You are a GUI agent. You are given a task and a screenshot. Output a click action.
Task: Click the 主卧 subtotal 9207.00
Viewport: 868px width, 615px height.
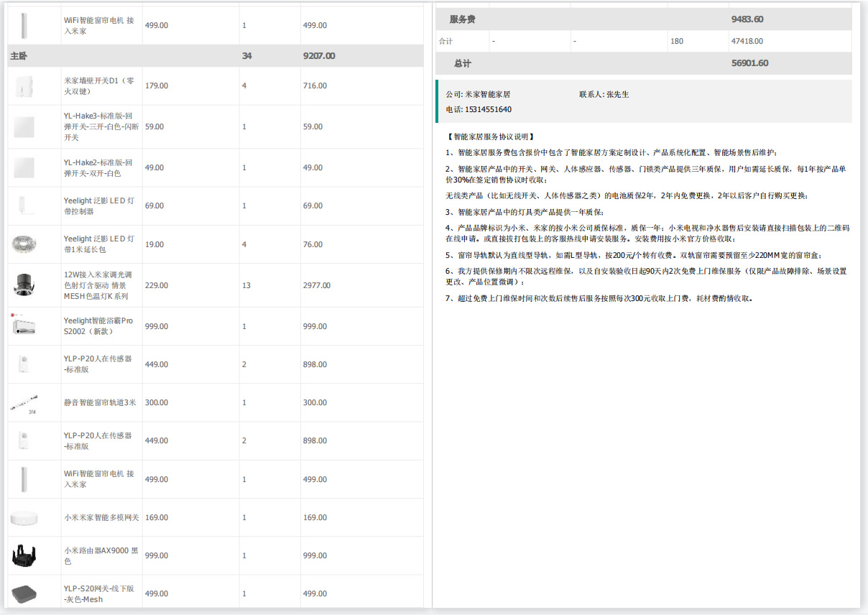[x=319, y=56]
